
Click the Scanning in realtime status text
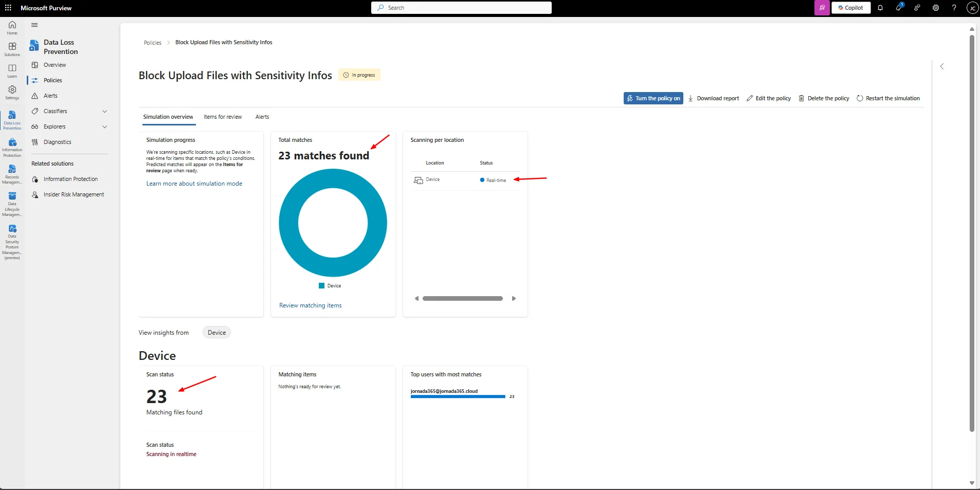(x=171, y=455)
